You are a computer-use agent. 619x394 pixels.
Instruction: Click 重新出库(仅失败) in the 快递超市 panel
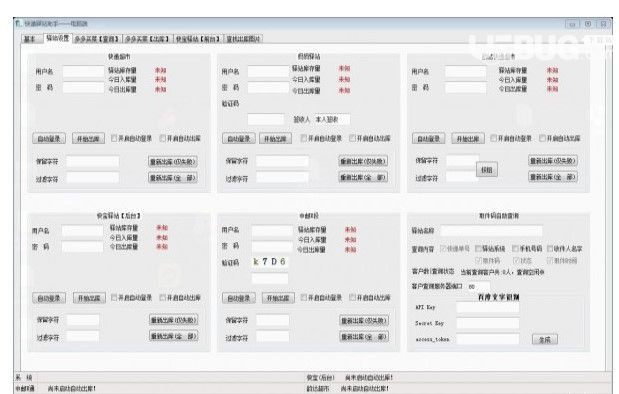[173, 161]
